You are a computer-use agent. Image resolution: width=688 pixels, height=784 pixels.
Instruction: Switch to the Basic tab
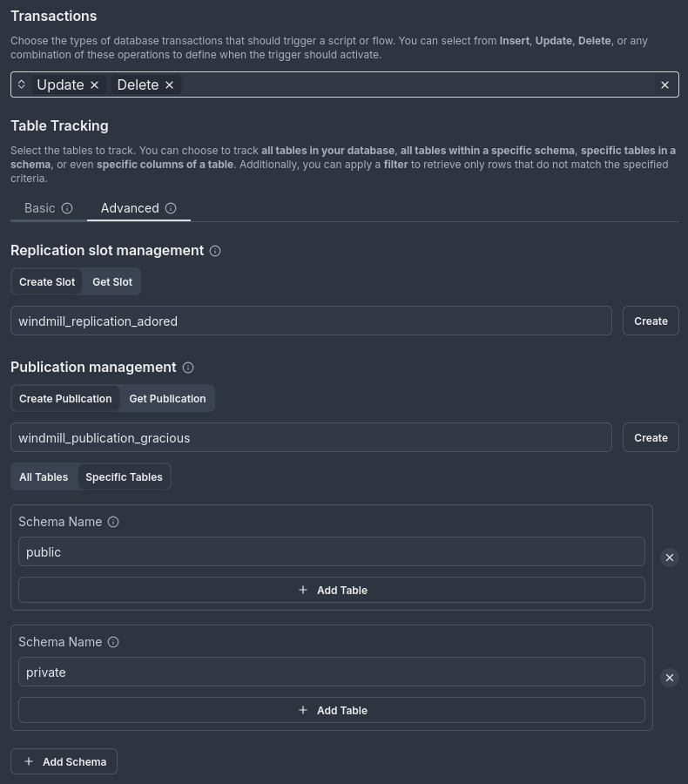click(40, 208)
